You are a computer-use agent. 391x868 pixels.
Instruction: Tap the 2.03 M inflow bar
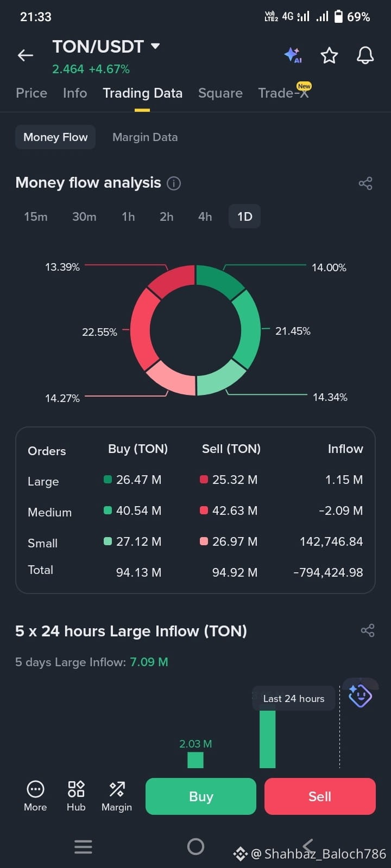coord(195,759)
